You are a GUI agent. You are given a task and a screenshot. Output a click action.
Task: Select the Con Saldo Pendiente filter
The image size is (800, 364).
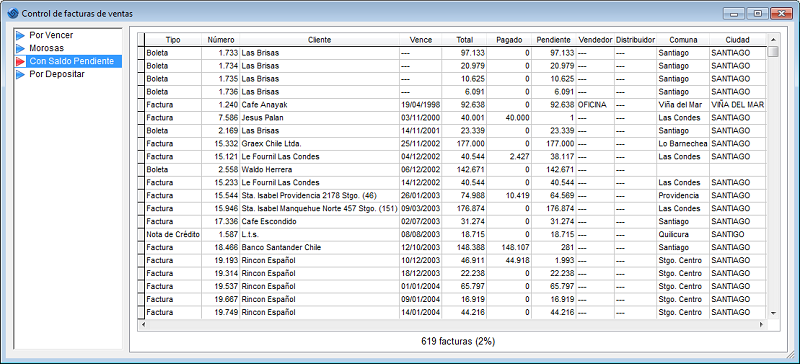(71, 61)
